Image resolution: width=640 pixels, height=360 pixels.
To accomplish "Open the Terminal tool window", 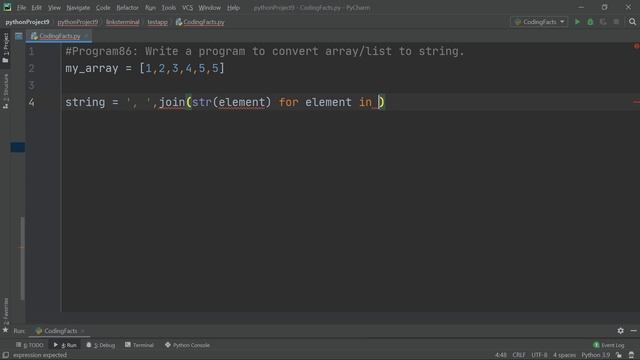I will pos(139,345).
